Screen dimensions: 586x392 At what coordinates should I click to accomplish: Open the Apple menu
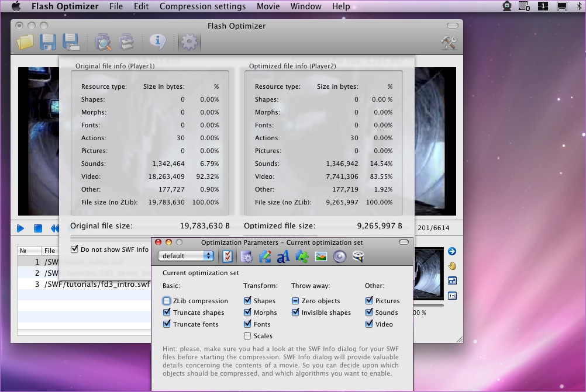coord(16,6)
